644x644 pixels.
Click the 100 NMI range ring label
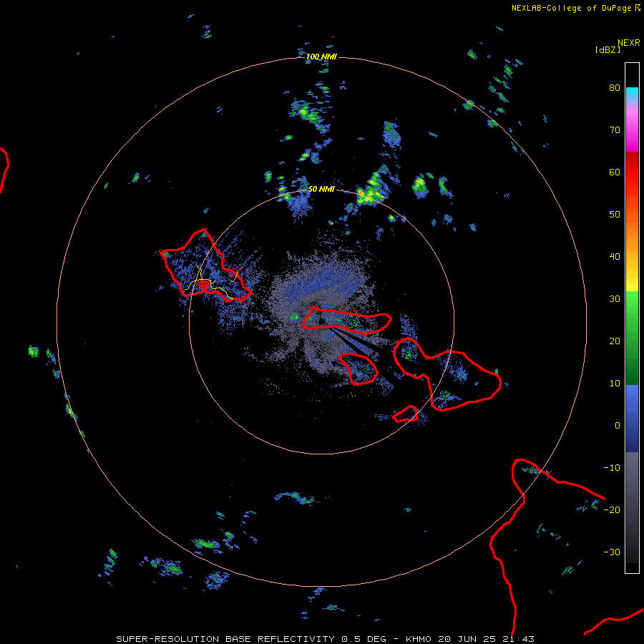coord(321,57)
